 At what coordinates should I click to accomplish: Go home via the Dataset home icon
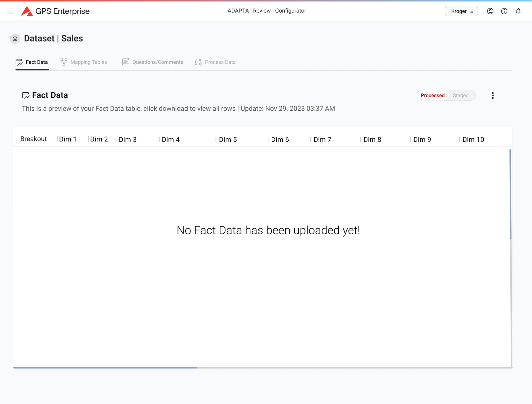(15, 39)
